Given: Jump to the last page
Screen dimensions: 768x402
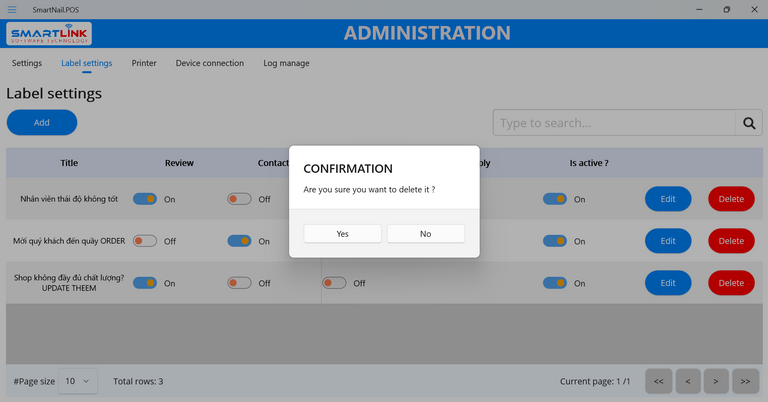Looking at the screenshot, I should [x=745, y=381].
